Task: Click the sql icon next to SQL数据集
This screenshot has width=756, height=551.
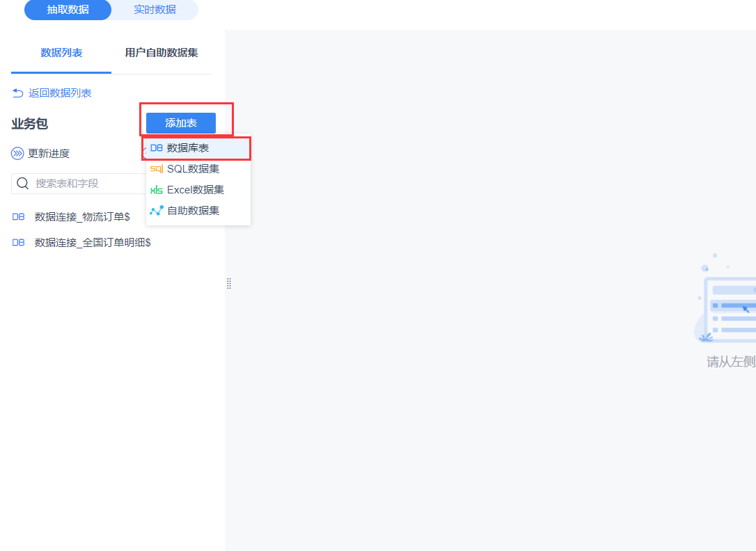Action: click(156, 168)
